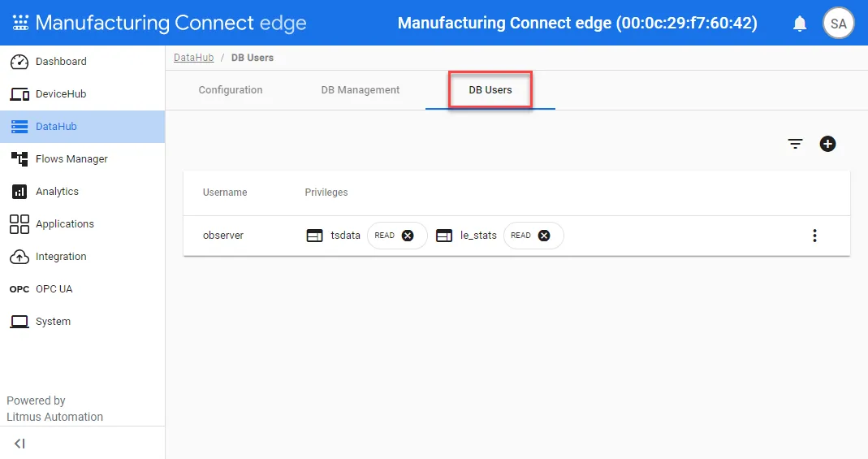
Task: Switch to the Configuration tab
Action: point(231,89)
